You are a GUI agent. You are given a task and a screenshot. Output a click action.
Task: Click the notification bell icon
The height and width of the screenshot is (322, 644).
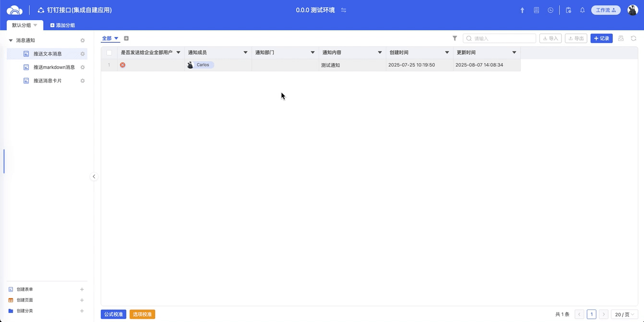582,10
